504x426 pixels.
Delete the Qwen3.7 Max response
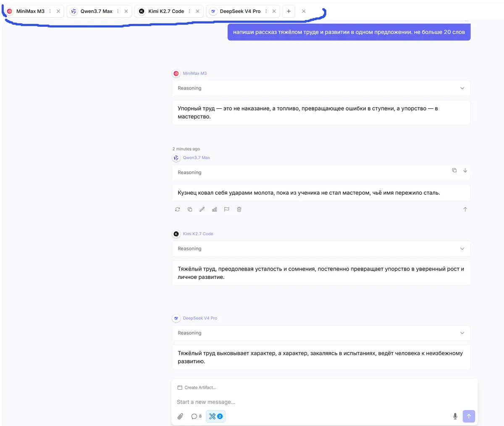[239, 209]
